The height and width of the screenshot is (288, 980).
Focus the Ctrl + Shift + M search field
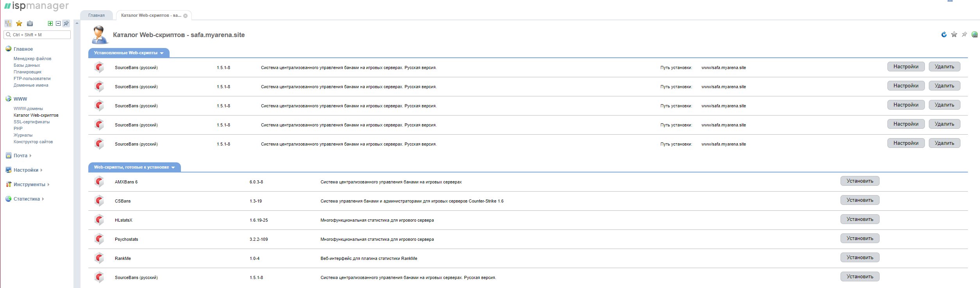click(x=37, y=35)
